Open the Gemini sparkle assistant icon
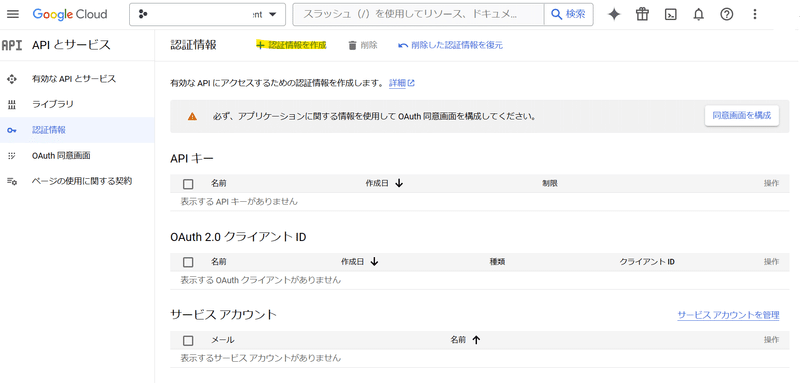Screen dimensions: 800x383 [614, 14]
